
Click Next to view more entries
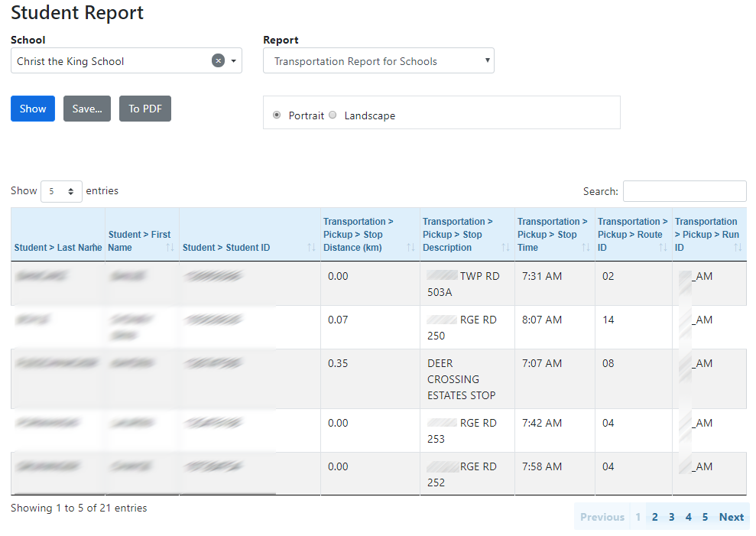[x=731, y=516]
